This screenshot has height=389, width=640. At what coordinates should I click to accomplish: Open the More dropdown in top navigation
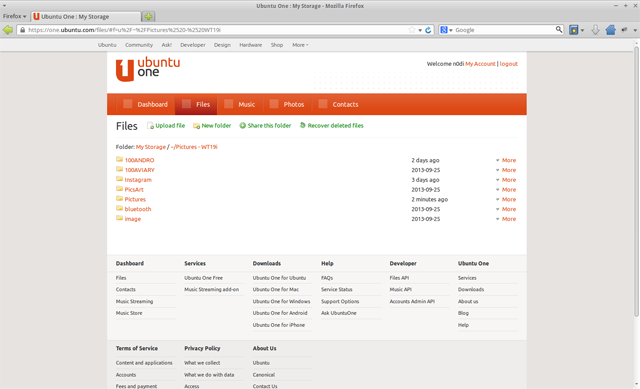[x=300, y=45]
